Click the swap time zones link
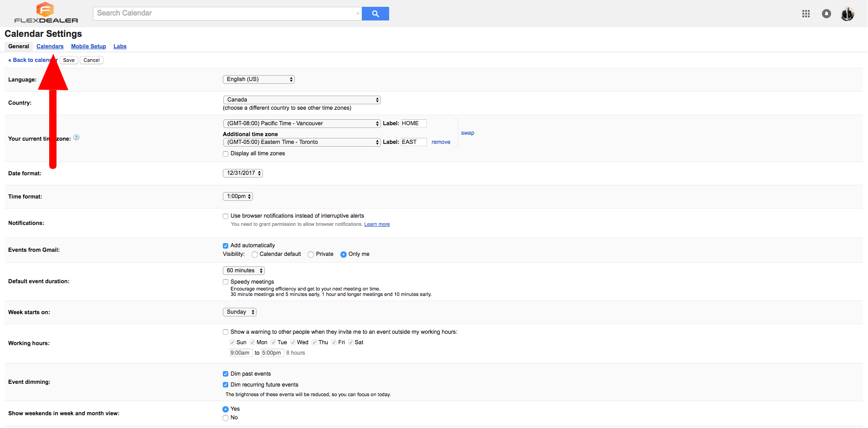The width and height of the screenshot is (868, 428). coord(467,133)
